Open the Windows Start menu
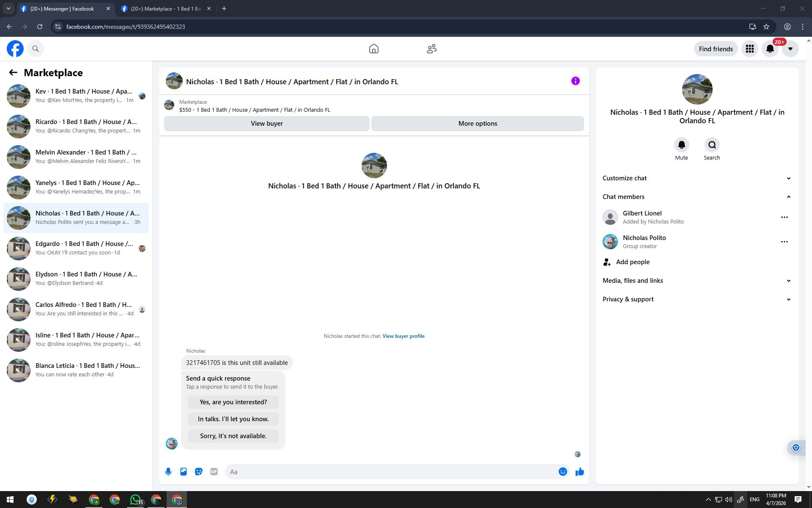 10,500
